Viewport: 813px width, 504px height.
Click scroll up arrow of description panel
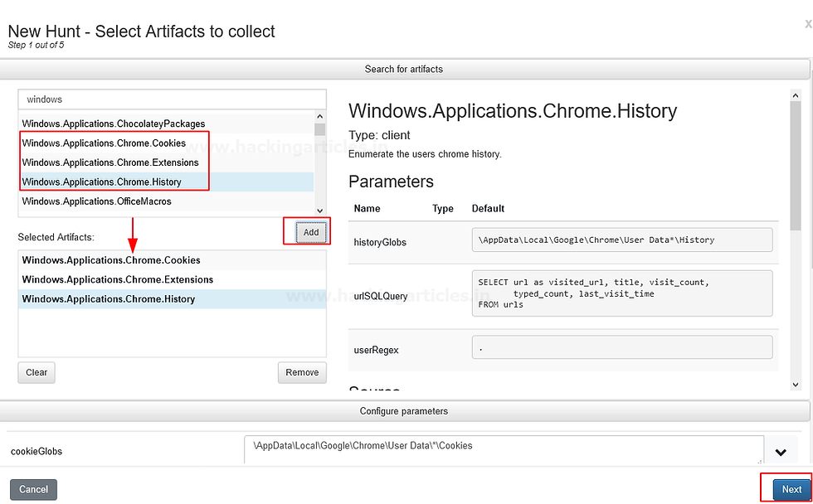click(796, 95)
